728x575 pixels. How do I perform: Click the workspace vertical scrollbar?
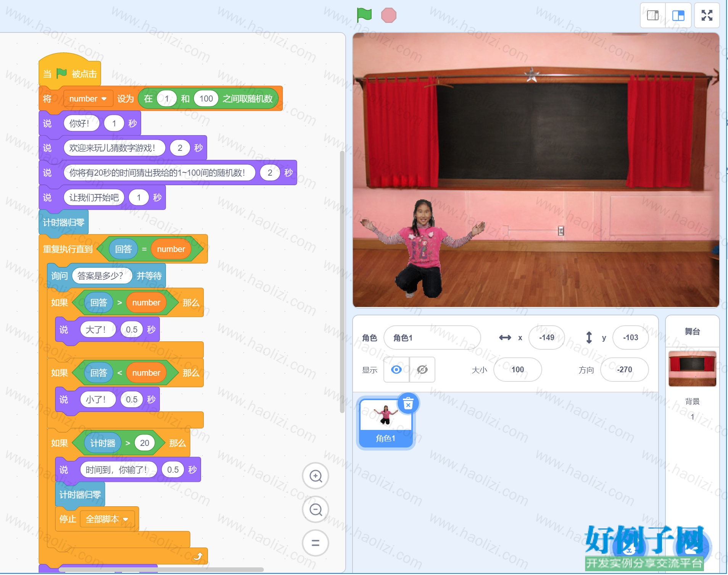tap(342, 282)
